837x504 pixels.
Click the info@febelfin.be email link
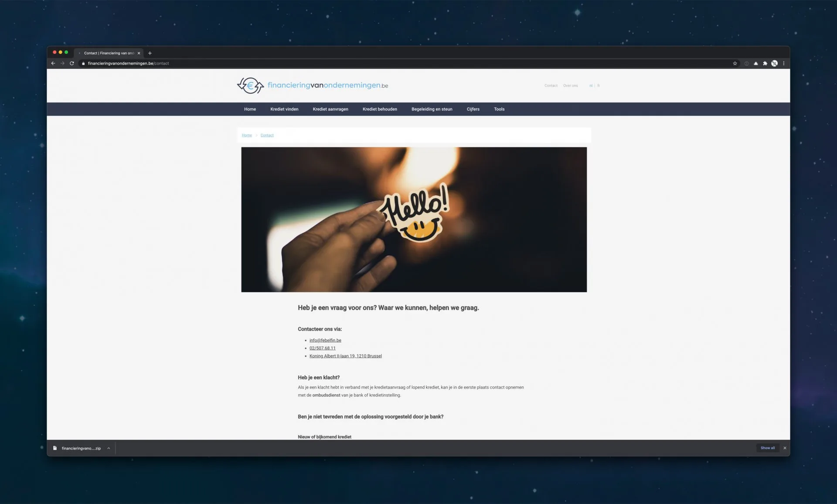(325, 340)
